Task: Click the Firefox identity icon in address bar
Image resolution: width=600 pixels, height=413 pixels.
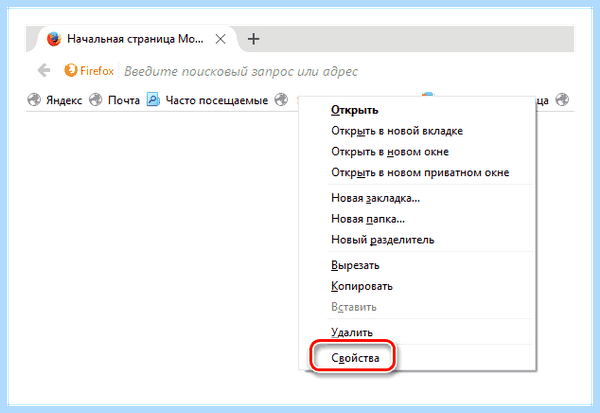Action: (x=70, y=70)
